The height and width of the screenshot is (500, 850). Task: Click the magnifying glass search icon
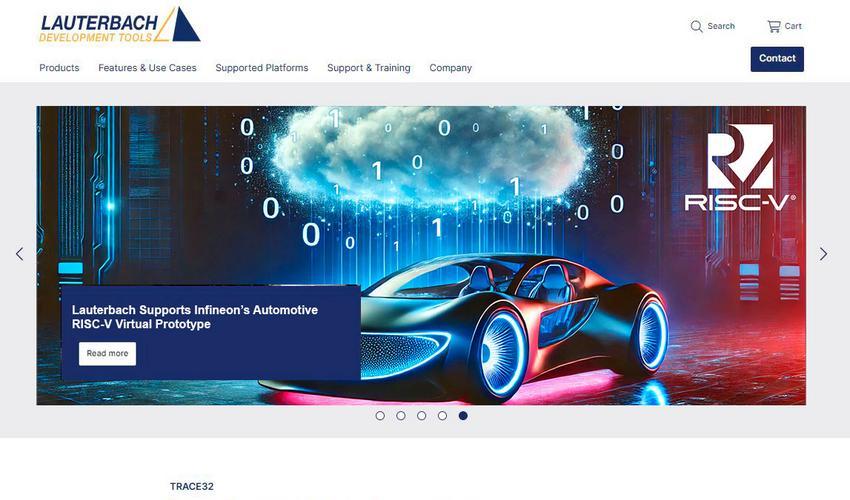coord(696,26)
